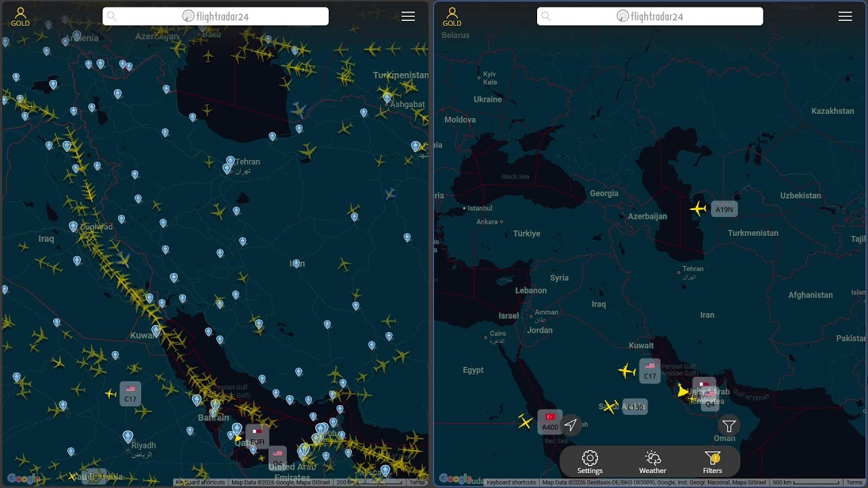Select the Q4 aircraft icon in left pane
Screen dimensions: 868x488
tap(262, 459)
